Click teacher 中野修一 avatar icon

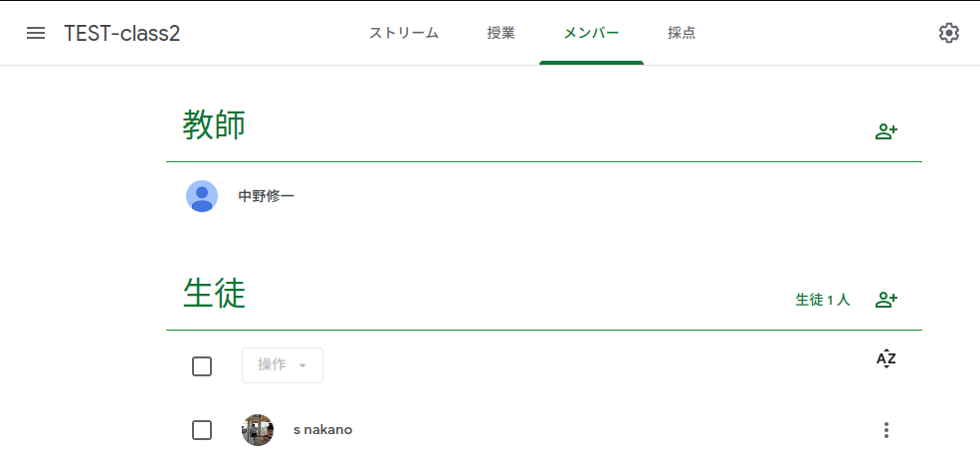pyautogui.click(x=202, y=196)
